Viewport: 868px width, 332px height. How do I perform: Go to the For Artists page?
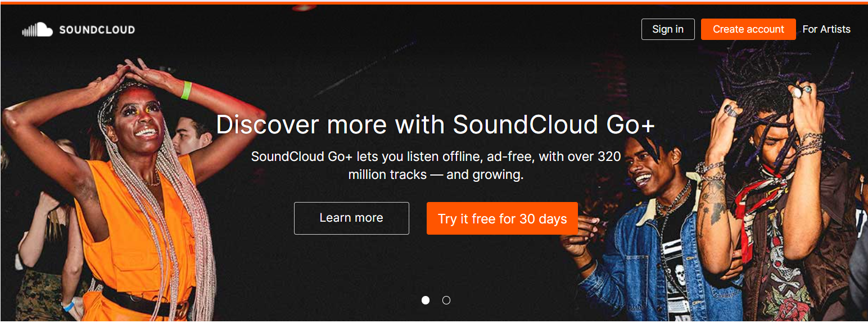click(x=826, y=29)
